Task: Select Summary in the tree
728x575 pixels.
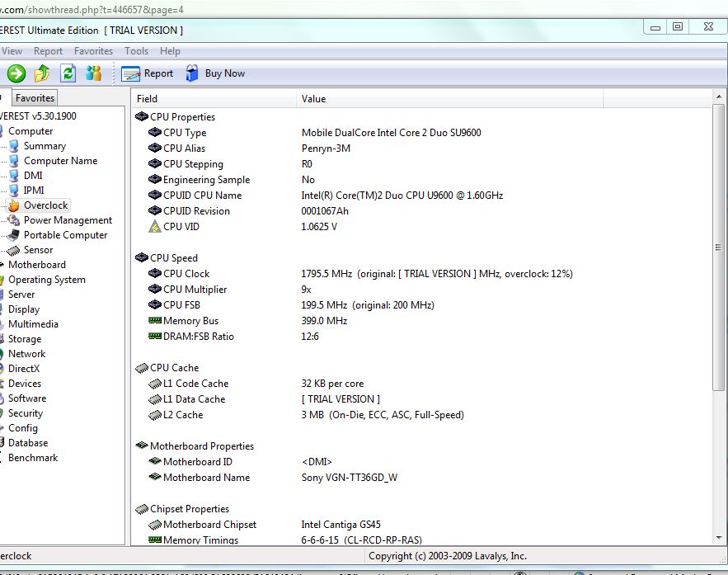Action: (45, 146)
